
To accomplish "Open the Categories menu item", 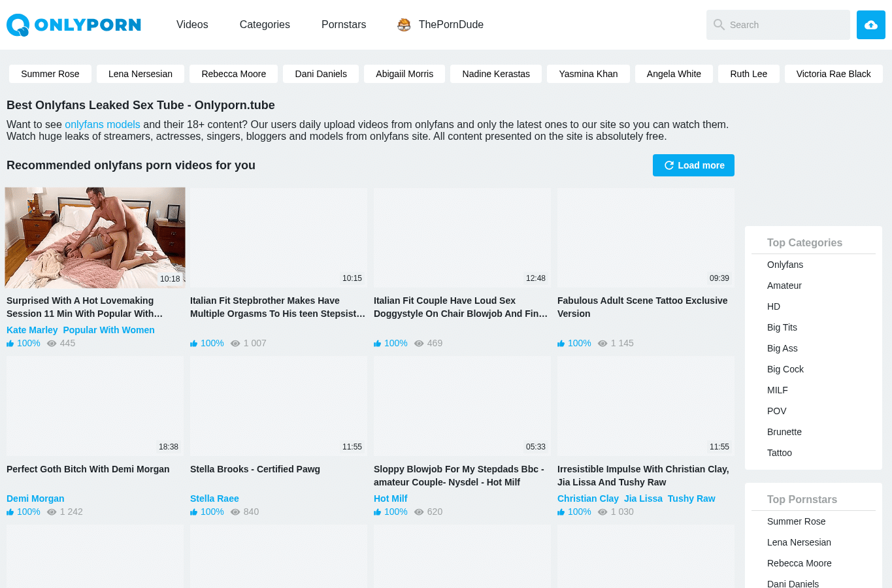I will coord(265,25).
